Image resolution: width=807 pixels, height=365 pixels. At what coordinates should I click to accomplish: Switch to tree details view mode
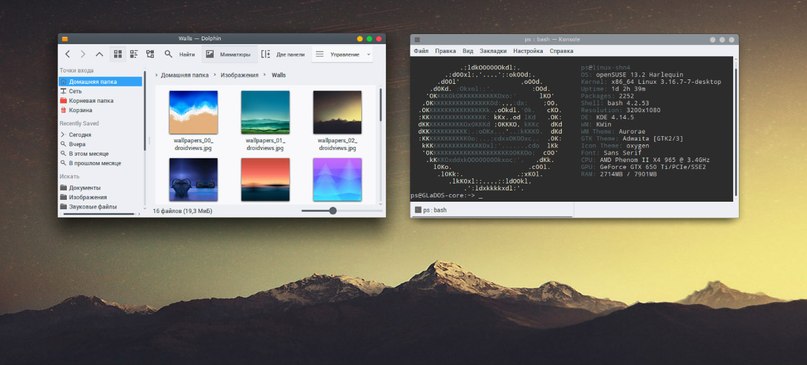pyautogui.click(x=150, y=54)
